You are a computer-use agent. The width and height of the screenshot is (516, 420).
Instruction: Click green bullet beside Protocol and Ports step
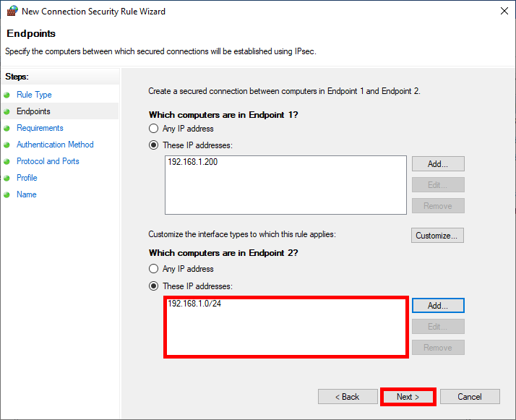pos(7,162)
